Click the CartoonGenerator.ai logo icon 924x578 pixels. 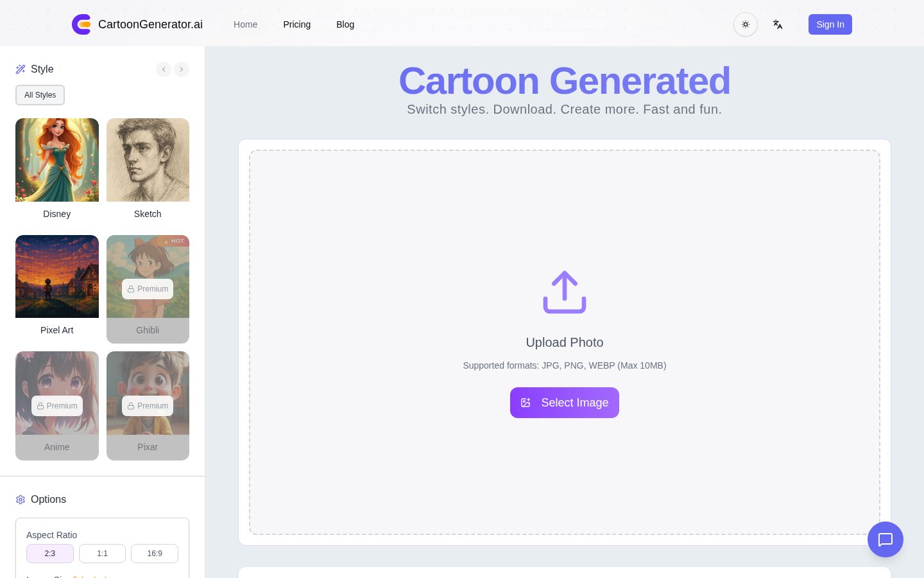(x=81, y=24)
